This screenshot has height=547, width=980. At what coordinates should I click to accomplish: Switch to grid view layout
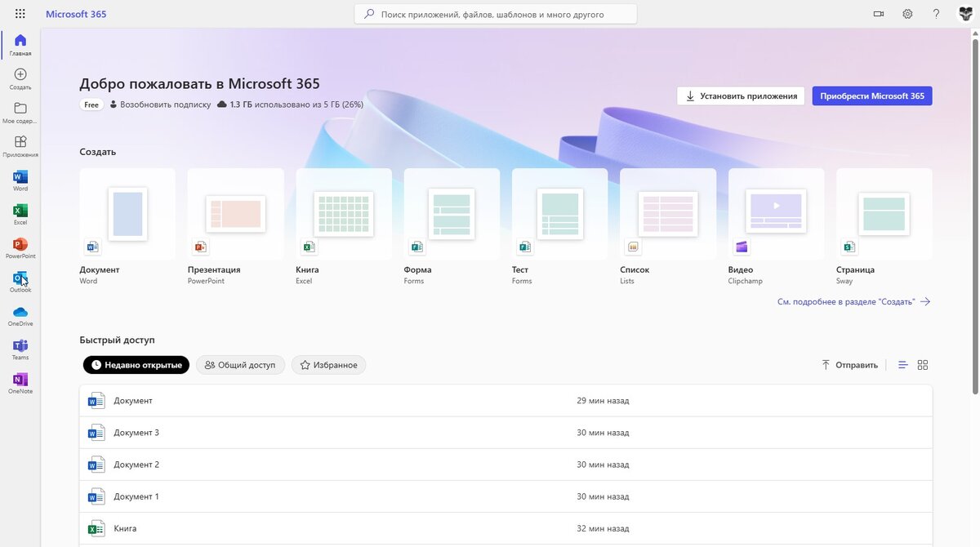[923, 365]
